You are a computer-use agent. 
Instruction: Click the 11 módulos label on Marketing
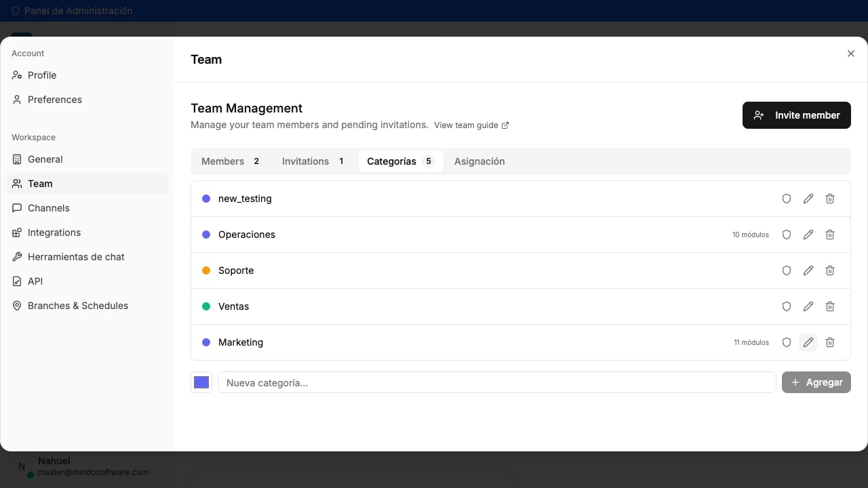click(x=751, y=342)
